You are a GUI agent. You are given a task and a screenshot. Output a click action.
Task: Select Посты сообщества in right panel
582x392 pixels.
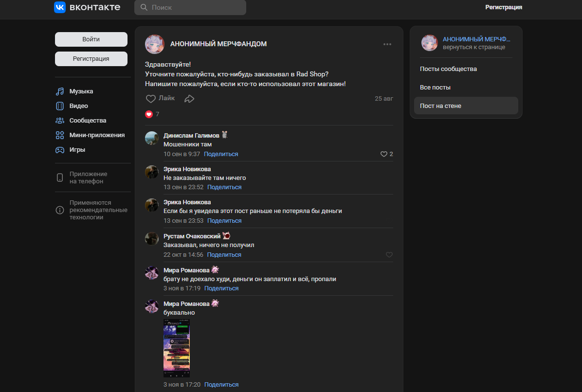[x=448, y=69]
